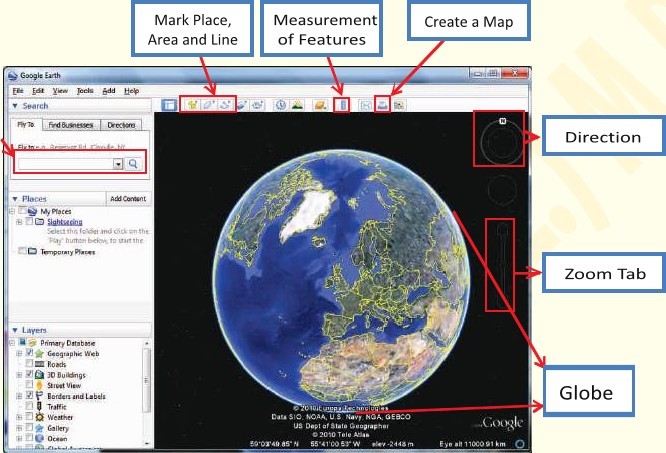
Task: Open the Edit menu
Action: click(x=38, y=91)
